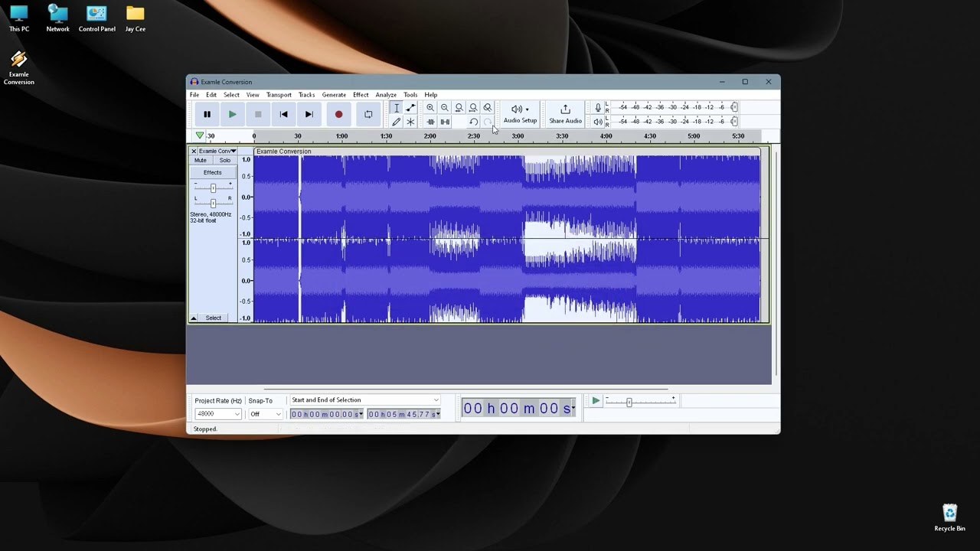Start recording with the red Record button
980x551 pixels.
(338, 114)
